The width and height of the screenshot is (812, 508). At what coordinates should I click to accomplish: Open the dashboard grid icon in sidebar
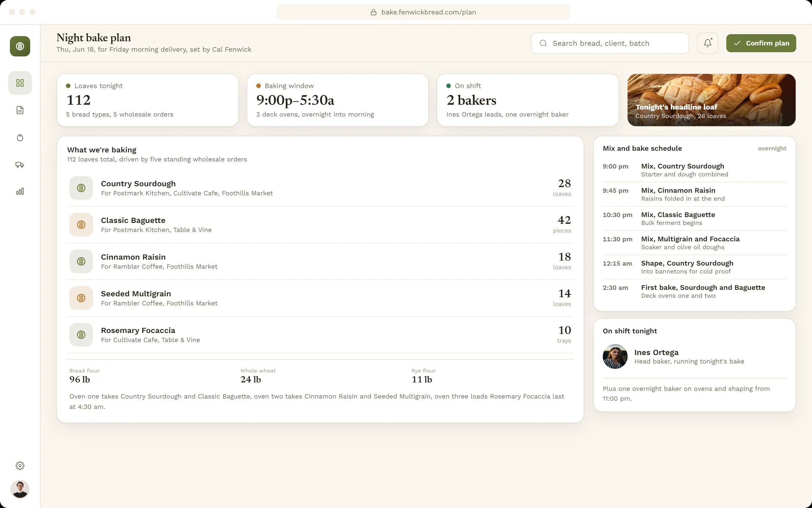pos(20,83)
